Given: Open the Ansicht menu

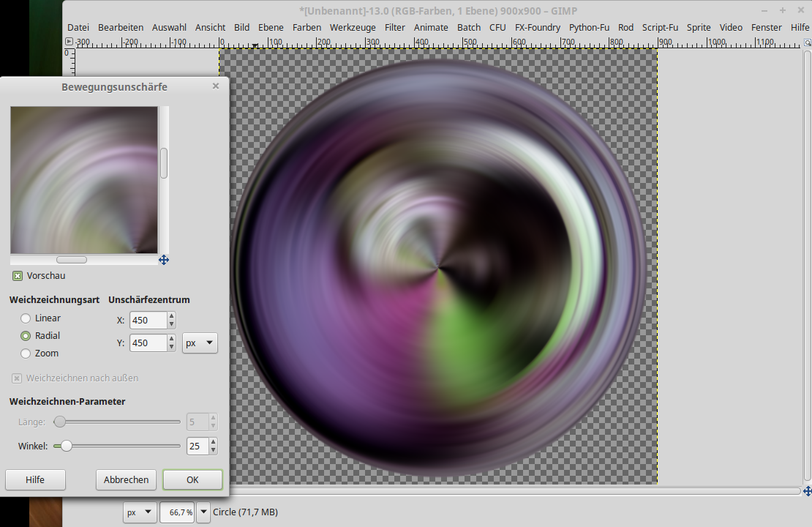Looking at the screenshot, I should [210, 28].
